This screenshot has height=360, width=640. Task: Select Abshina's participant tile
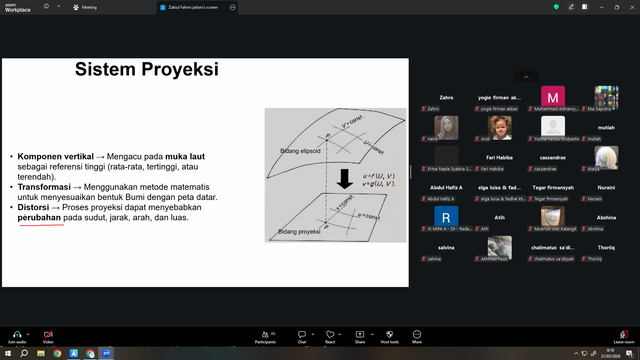click(606, 218)
